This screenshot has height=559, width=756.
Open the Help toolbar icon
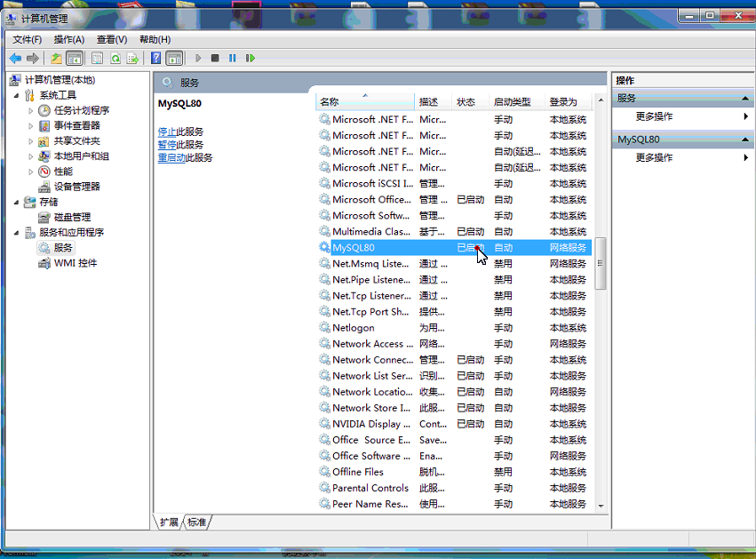[x=155, y=59]
